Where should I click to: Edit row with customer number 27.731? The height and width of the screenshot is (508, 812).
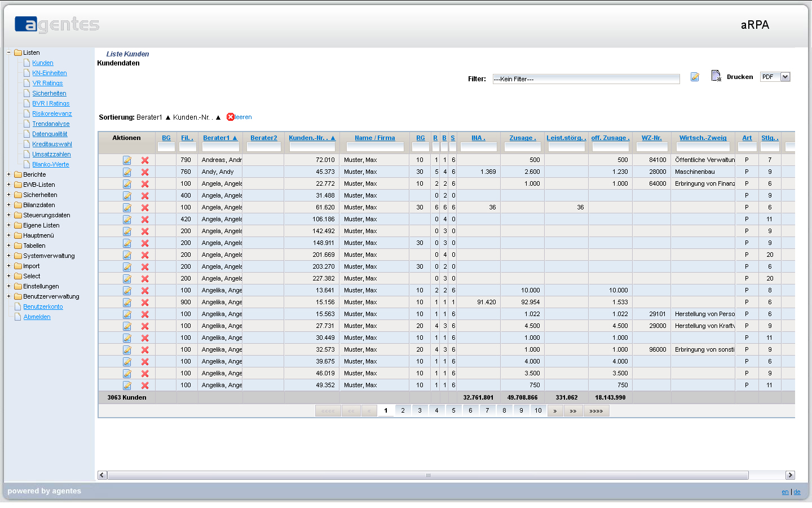(x=127, y=326)
